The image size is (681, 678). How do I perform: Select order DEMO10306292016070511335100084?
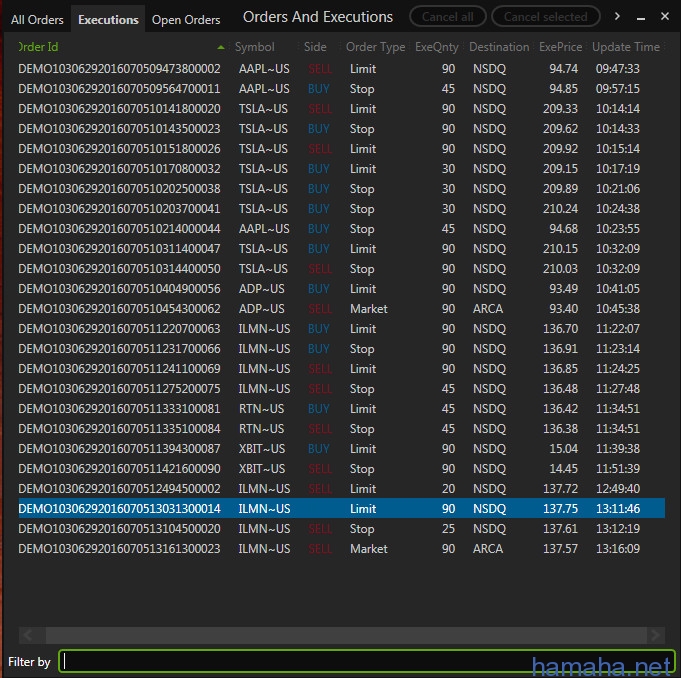click(341, 428)
